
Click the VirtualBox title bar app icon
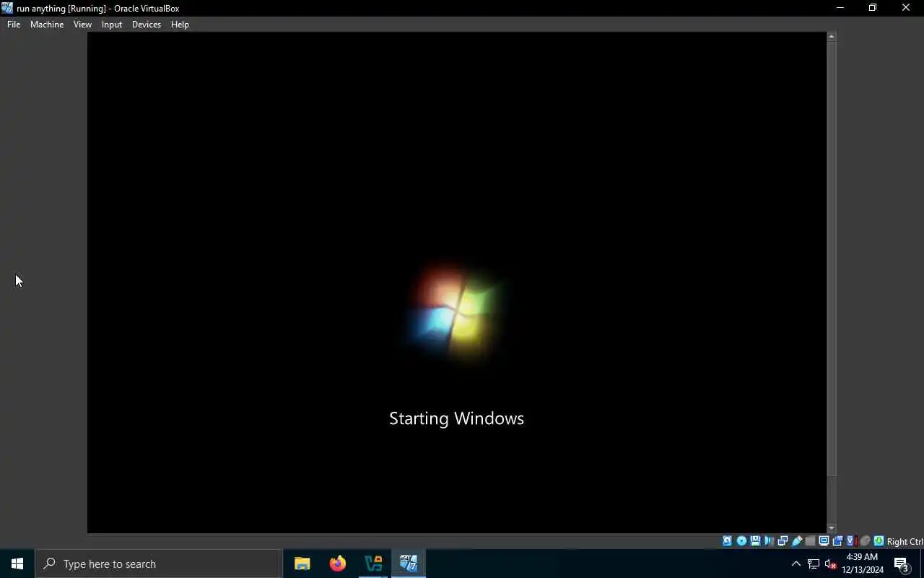tap(7, 8)
